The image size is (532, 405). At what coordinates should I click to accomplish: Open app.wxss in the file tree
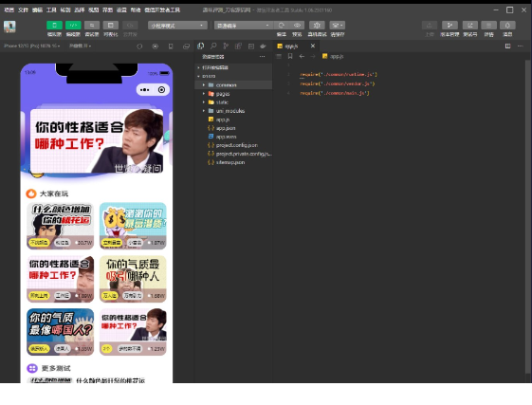(x=233, y=137)
